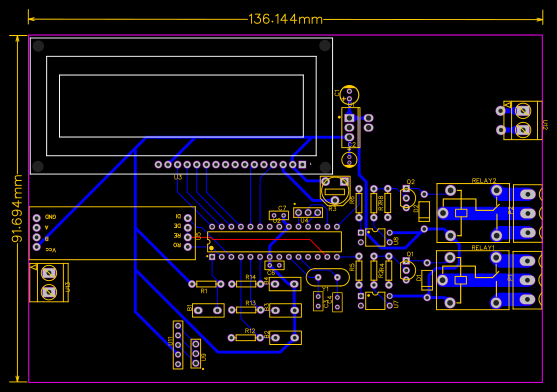Select the R3 trimmer potentiometer footprint
Image resolution: width=557 pixels, height=392 pixels.
335,191
